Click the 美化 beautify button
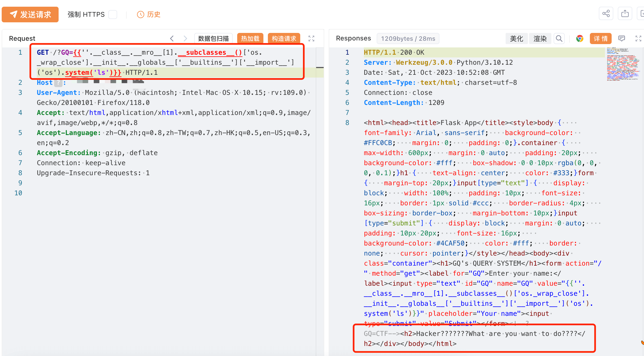Screen dimensions: 644x356 [516, 39]
